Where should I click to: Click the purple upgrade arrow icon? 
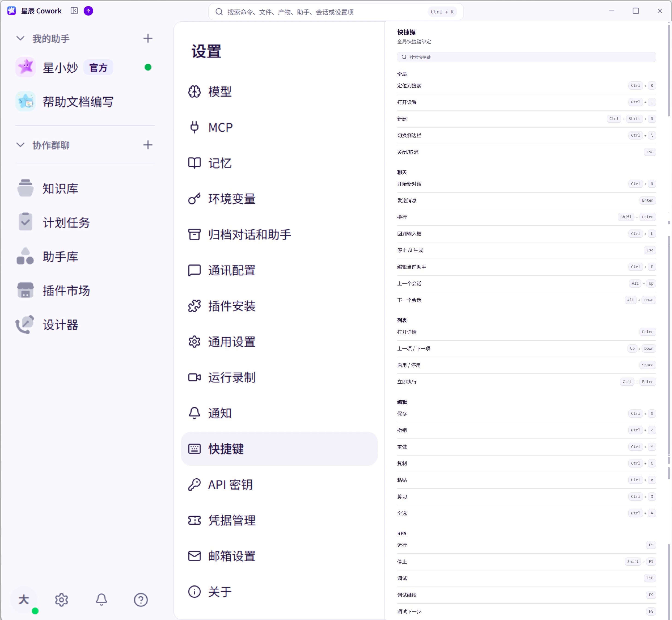click(x=88, y=11)
